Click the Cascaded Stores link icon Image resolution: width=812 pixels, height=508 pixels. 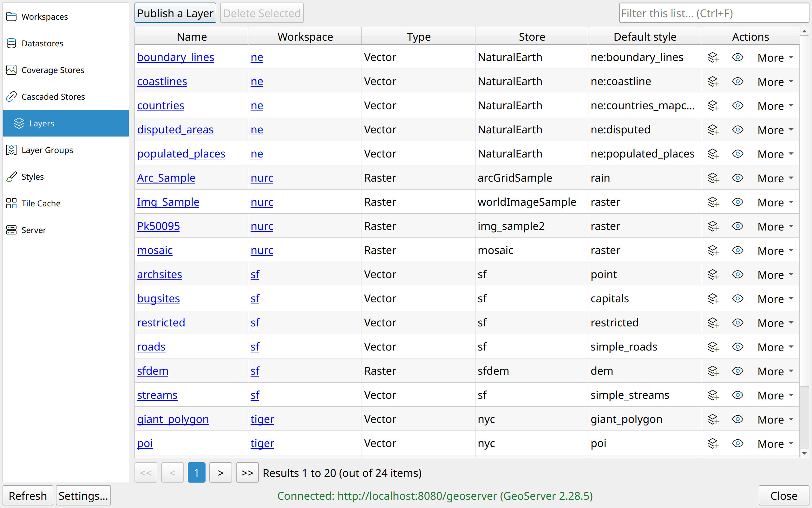[11, 97]
